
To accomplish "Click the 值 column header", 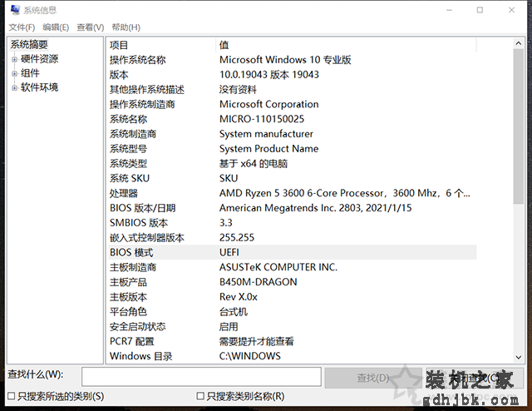I will pos(346,45).
